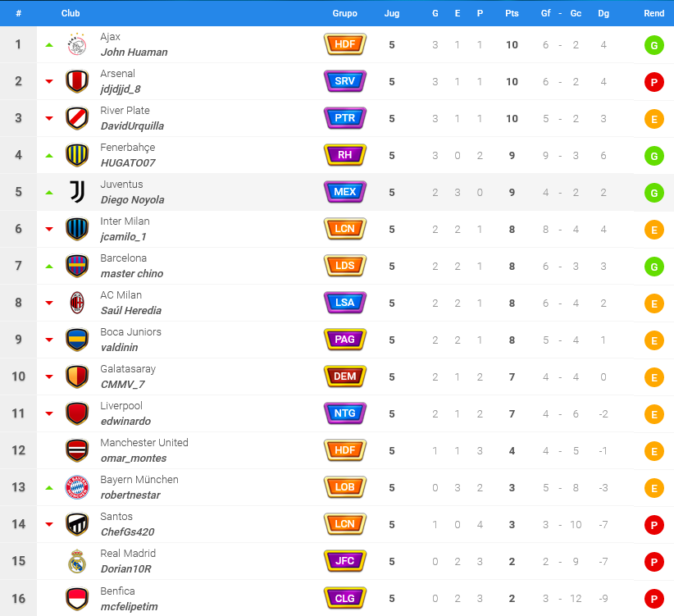Click the Real Madrid crest
Image resolution: width=674 pixels, height=616 pixels.
(x=77, y=561)
